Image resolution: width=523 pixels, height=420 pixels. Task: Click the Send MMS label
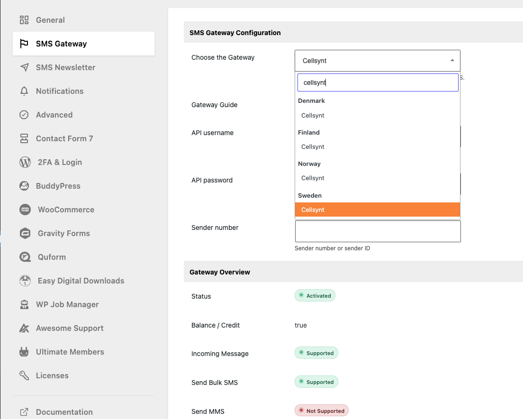click(208, 411)
